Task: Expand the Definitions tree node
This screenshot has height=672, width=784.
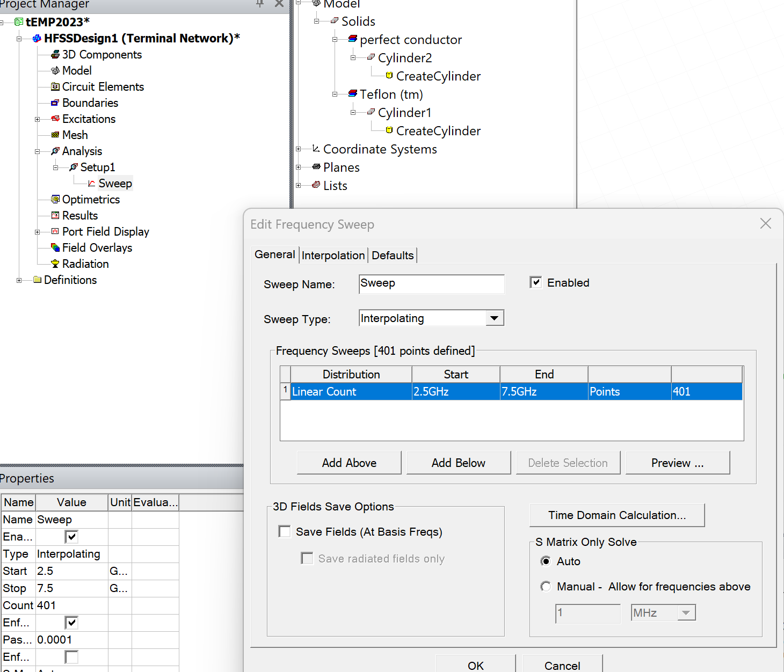Action: click(x=19, y=280)
